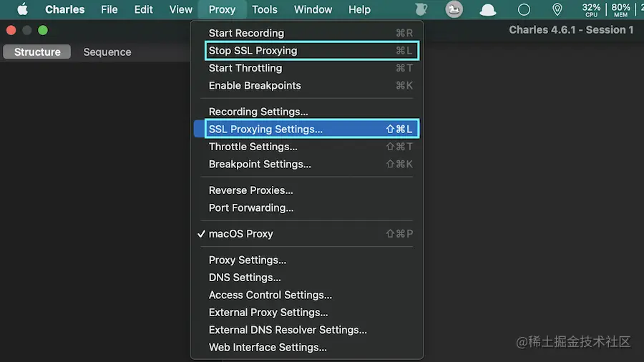
Task: Close the Charles window with red button
Action: coord(11,30)
